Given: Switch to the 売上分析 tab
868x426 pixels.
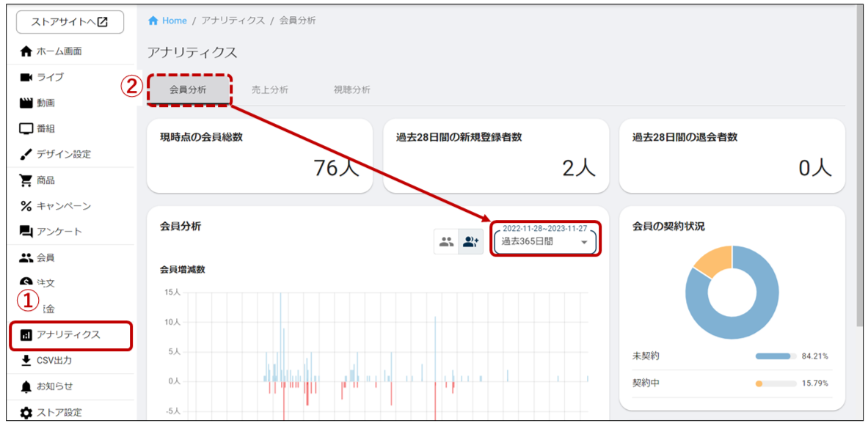Looking at the screenshot, I should pos(269,90).
